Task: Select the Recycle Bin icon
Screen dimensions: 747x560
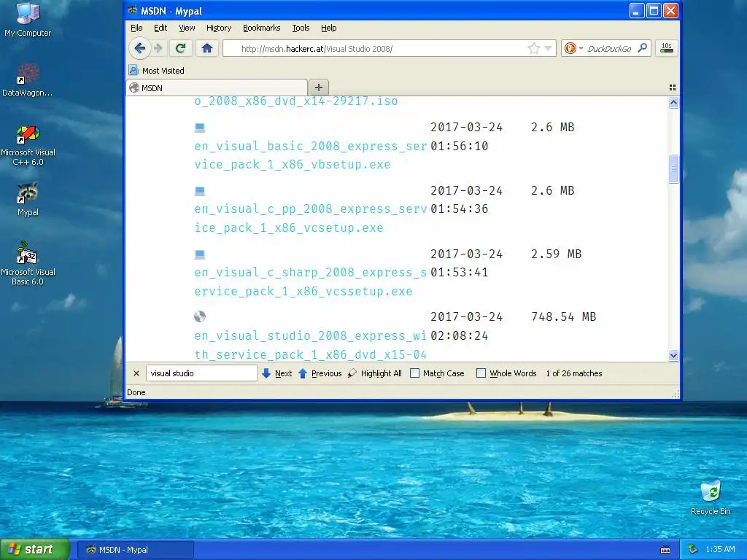Action: [711, 497]
